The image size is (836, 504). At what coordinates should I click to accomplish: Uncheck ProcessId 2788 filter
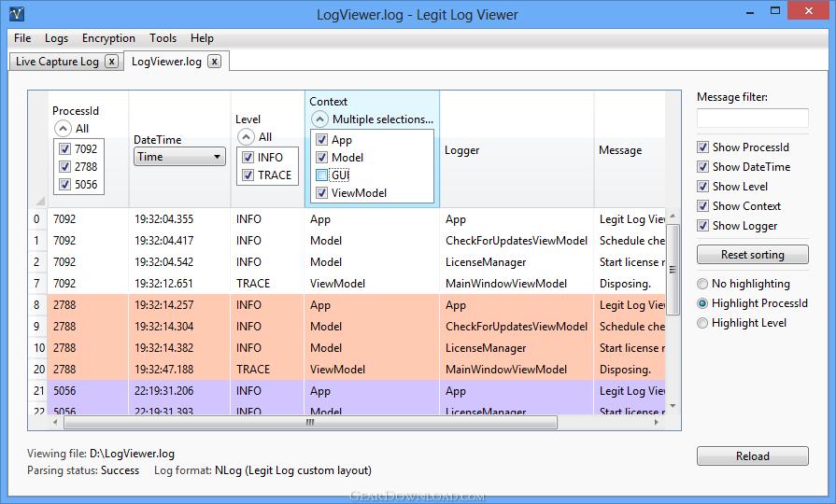click(x=65, y=167)
